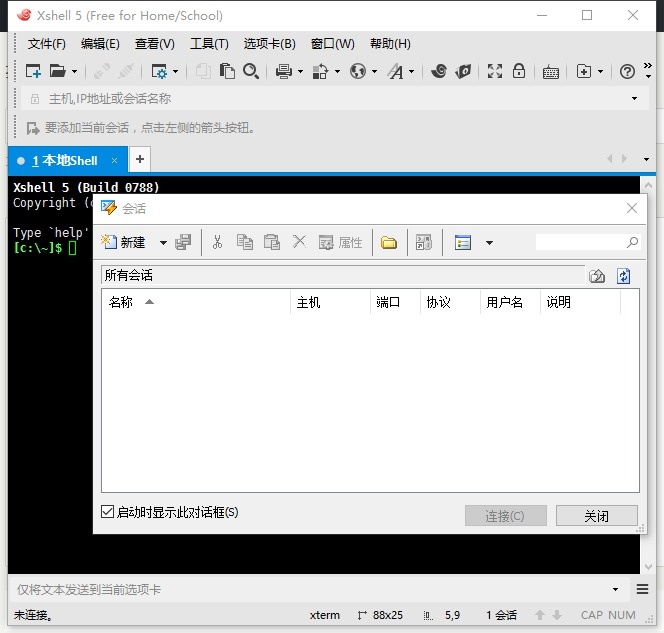Viewport: 664px width, 633px height.
Task: Click terminal scrollbar down arrow
Action: (648, 566)
